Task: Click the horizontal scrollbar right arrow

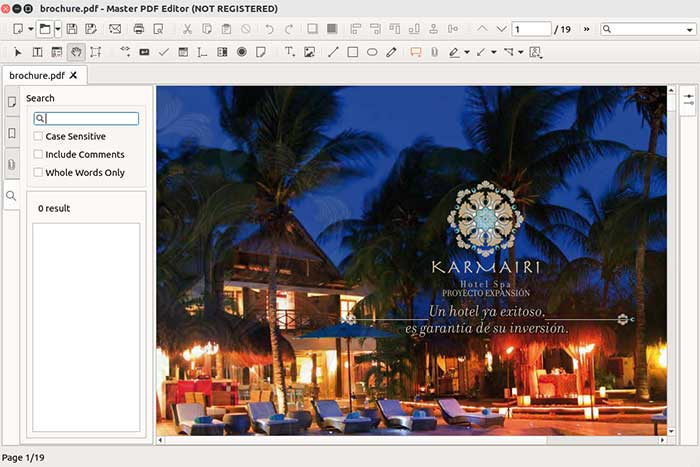Action: pos(662,440)
